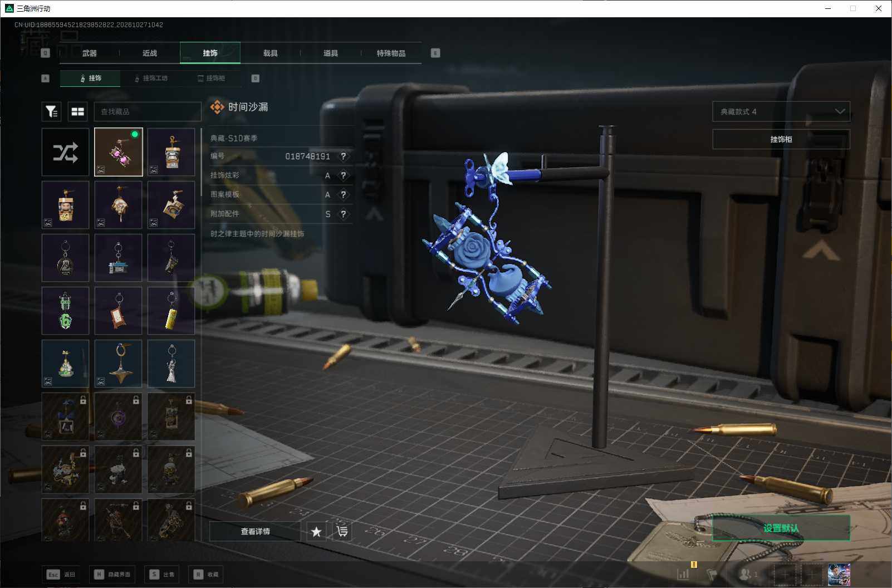Switch to the 载具 tab
Screen dimensions: 892x588
click(271, 53)
